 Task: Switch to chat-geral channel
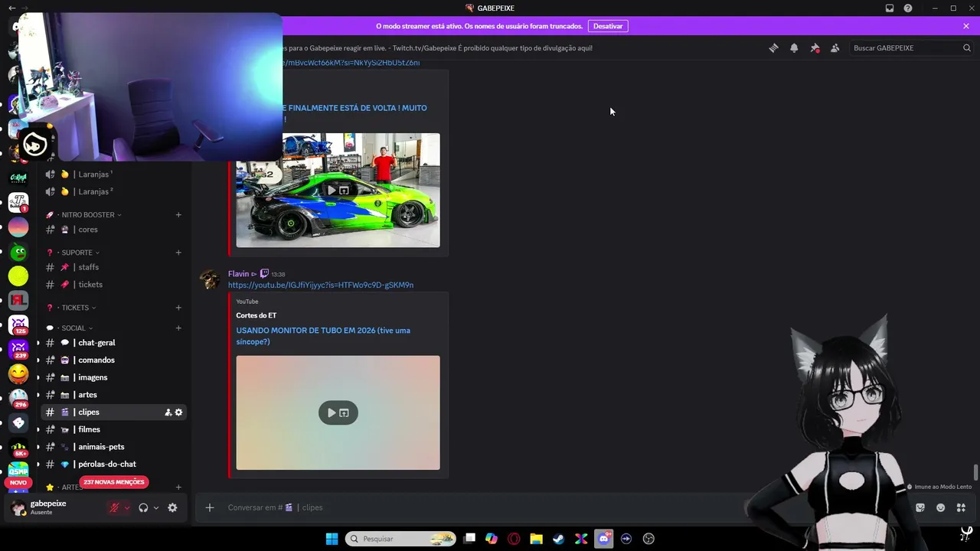click(x=113, y=343)
